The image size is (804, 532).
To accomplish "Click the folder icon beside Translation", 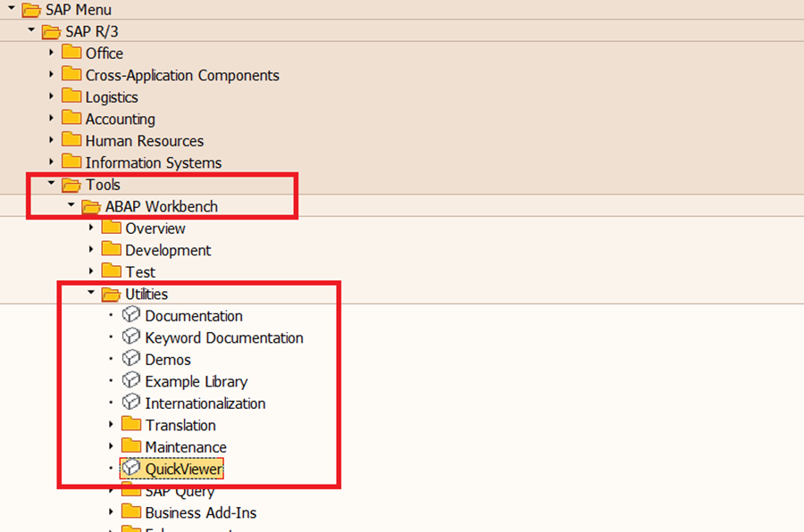I will 131,424.
